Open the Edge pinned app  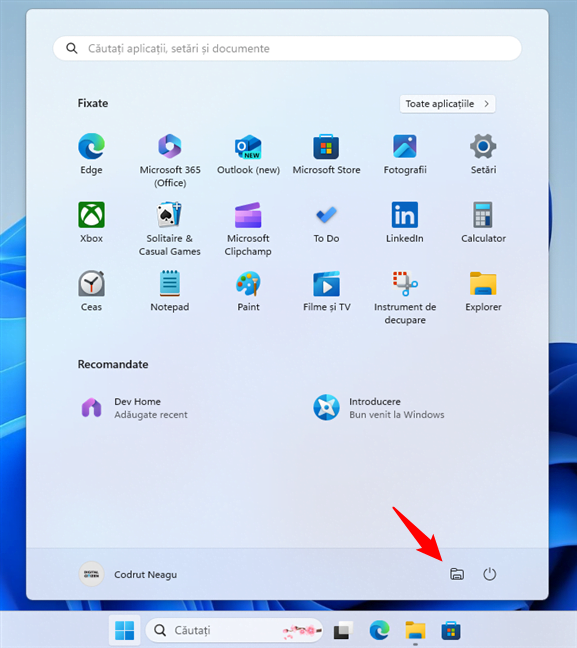[91, 154]
